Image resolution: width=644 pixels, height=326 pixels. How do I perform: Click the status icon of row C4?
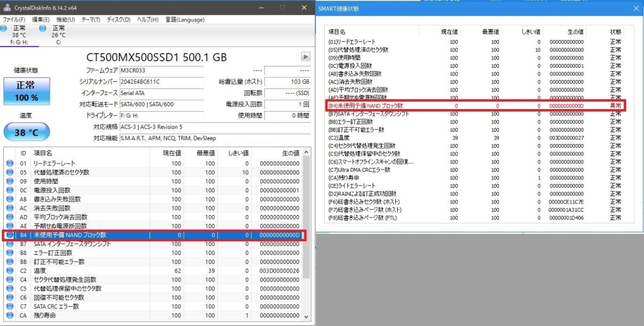point(10,280)
